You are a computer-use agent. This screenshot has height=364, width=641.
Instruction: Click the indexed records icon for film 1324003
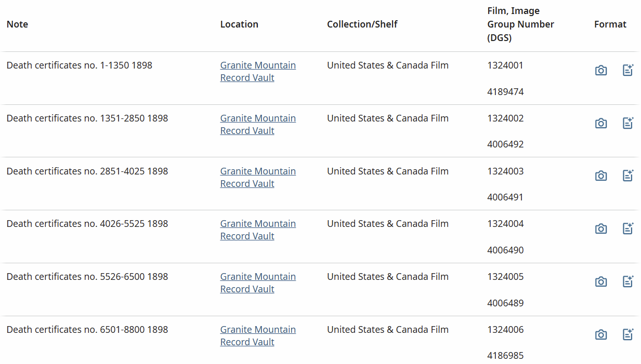pos(628,176)
